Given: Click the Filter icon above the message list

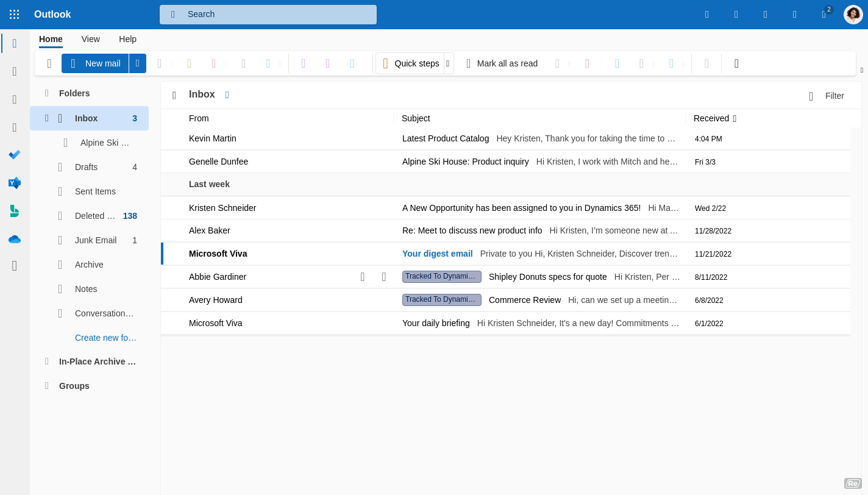Looking at the screenshot, I should point(811,96).
